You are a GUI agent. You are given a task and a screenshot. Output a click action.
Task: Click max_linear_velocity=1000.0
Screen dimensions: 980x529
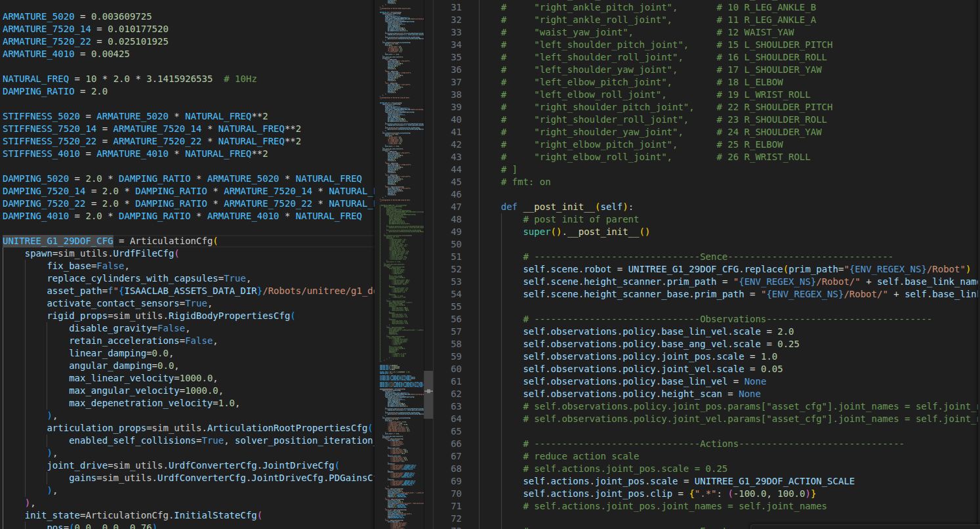click(143, 378)
